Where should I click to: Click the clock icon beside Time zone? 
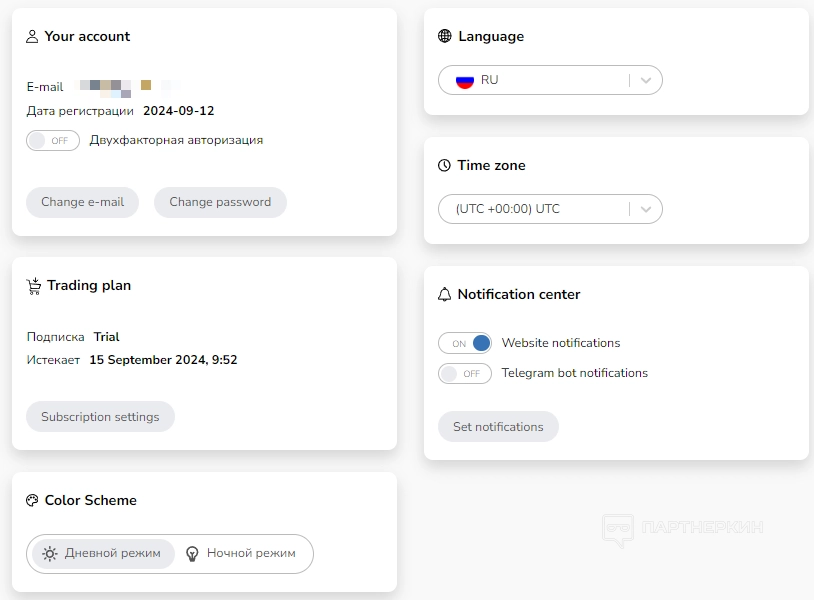pyautogui.click(x=445, y=166)
